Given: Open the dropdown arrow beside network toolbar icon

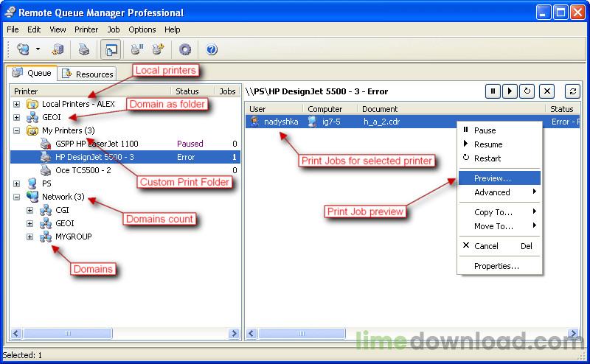Looking at the screenshot, I should tap(38, 49).
